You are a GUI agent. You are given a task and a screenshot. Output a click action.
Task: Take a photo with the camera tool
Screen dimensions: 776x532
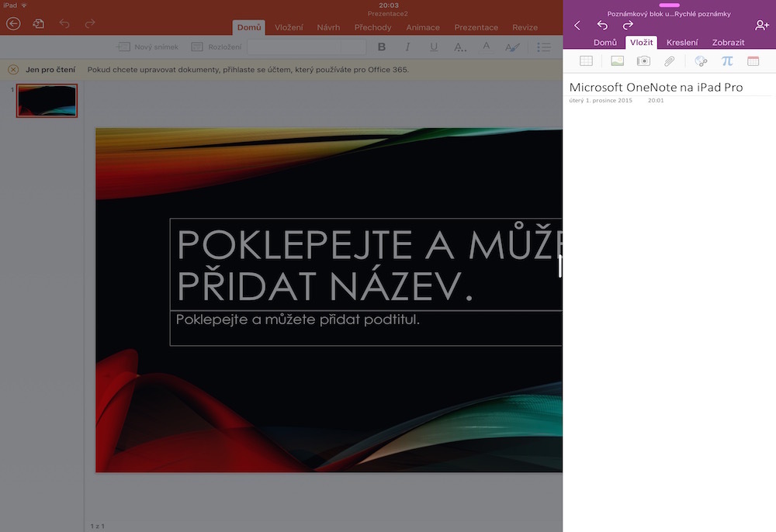click(643, 60)
